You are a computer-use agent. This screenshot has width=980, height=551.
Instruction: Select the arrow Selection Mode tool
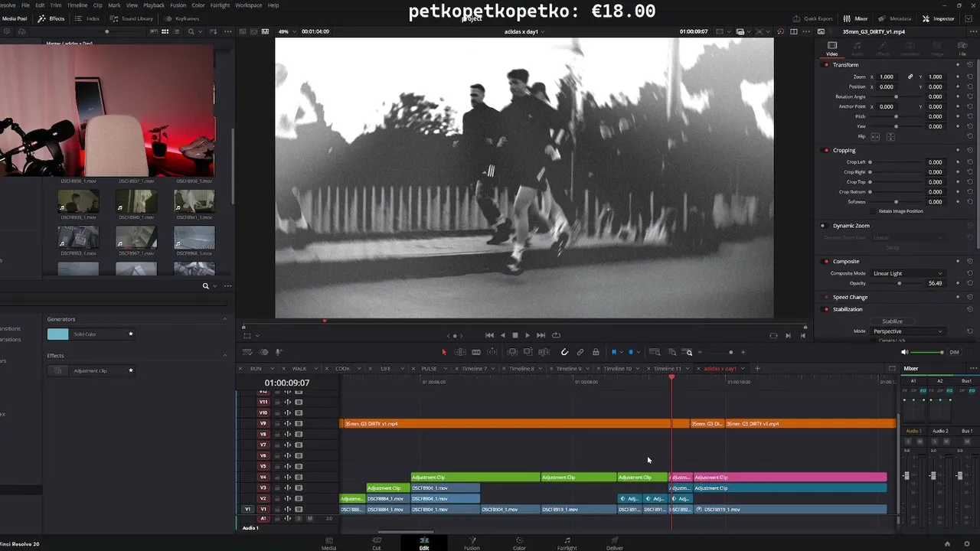444,352
